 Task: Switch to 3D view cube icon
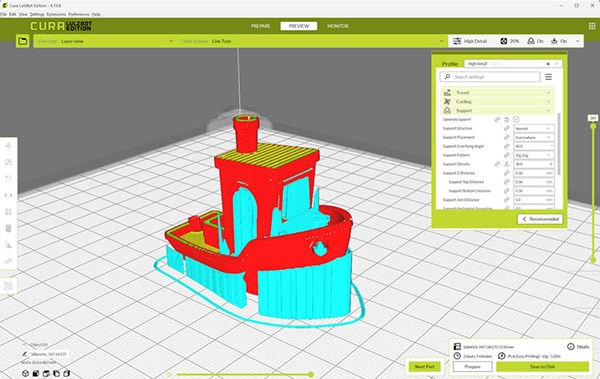[25, 373]
